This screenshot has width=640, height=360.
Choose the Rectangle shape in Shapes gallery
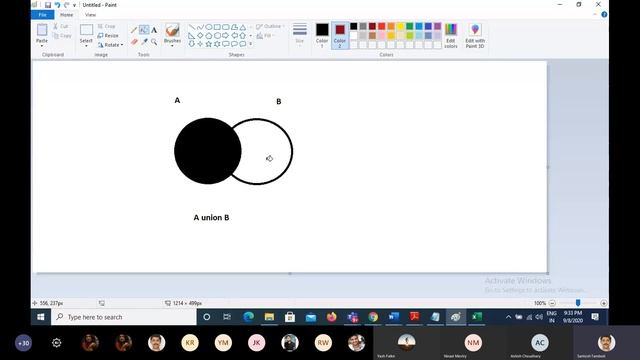[x=217, y=27]
